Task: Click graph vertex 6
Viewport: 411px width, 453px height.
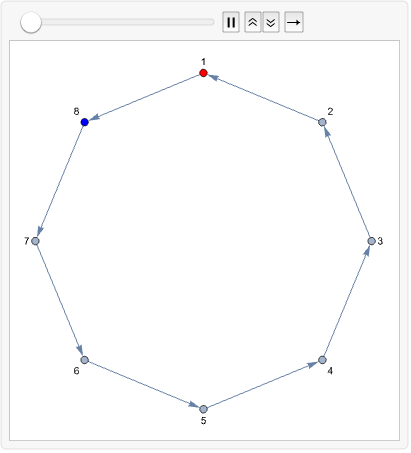Action: click(85, 360)
